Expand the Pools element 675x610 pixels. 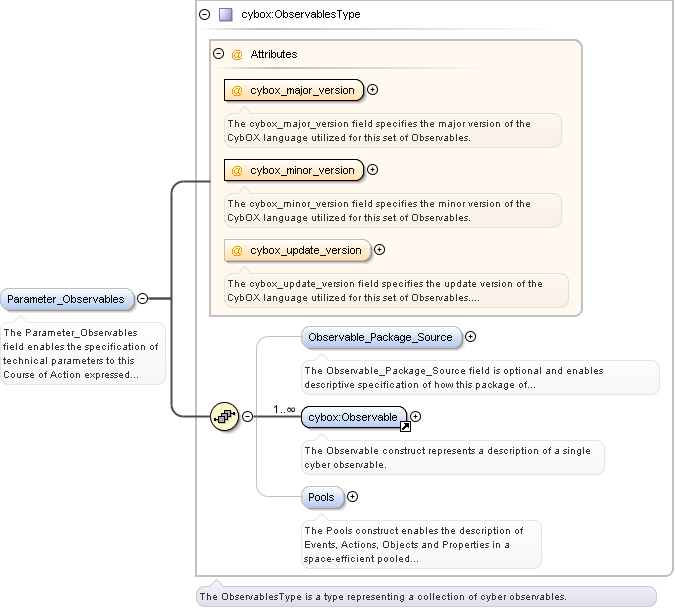pyautogui.click(x=352, y=497)
